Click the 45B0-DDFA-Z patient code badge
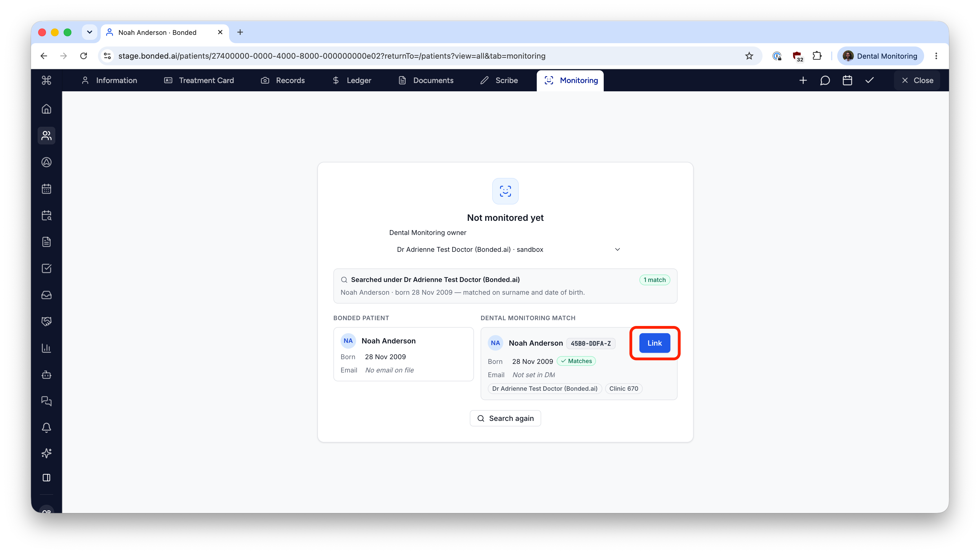The image size is (980, 554). point(591,344)
